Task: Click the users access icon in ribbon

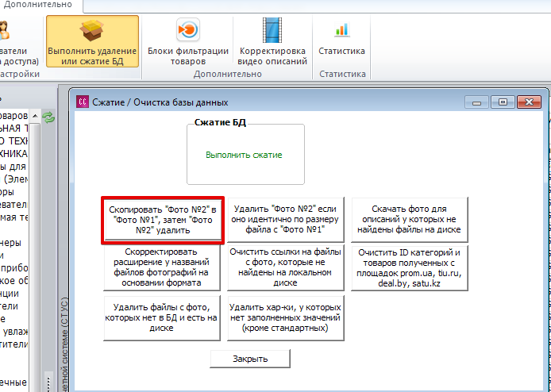Action: tap(3, 30)
